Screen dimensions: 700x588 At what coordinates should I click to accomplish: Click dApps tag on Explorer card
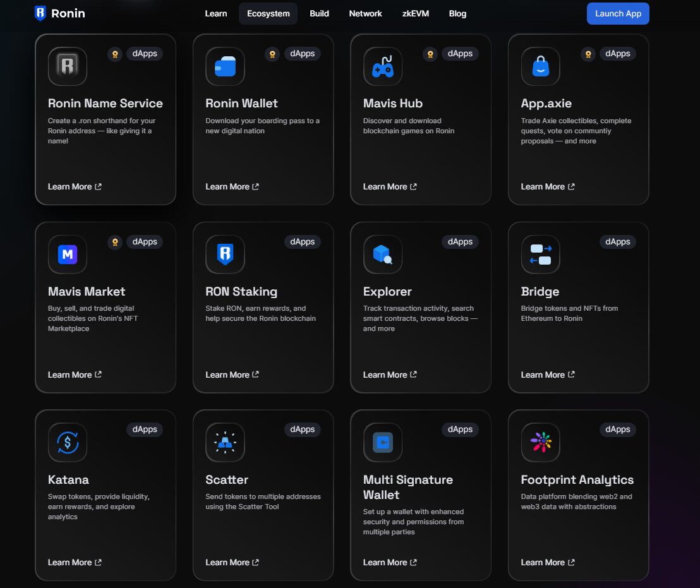(460, 242)
